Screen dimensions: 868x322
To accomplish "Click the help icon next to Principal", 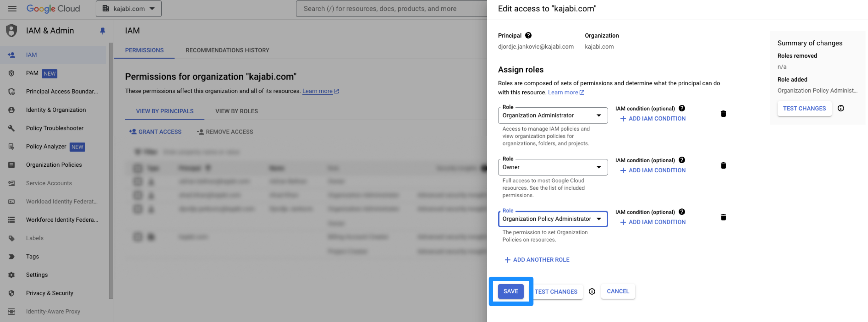I will click(528, 35).
